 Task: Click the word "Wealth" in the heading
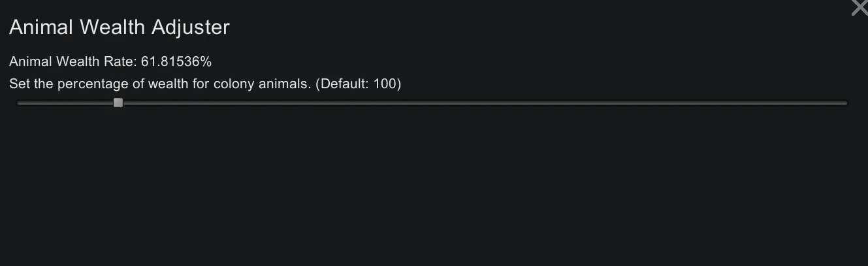112,27
